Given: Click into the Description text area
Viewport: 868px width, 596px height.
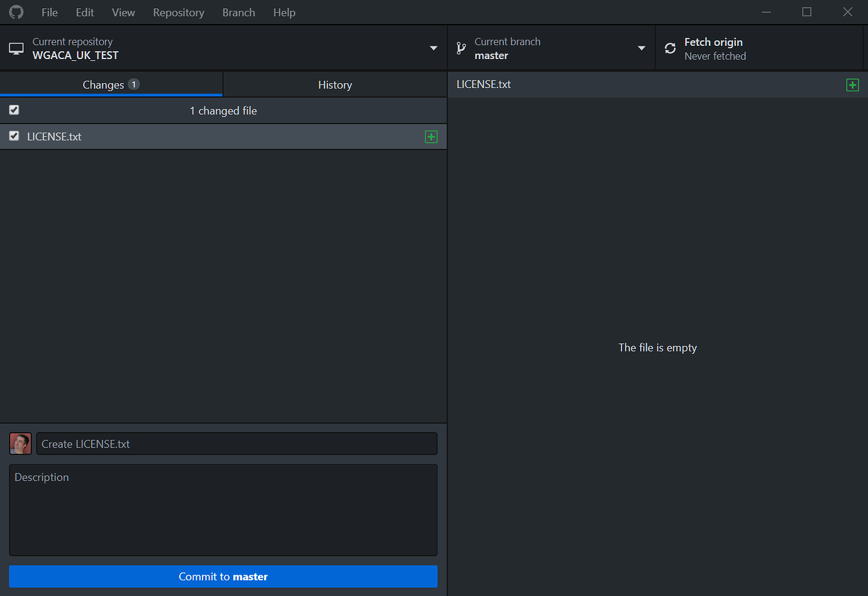Looking at the screenshot, I should (x=223, y=510).
